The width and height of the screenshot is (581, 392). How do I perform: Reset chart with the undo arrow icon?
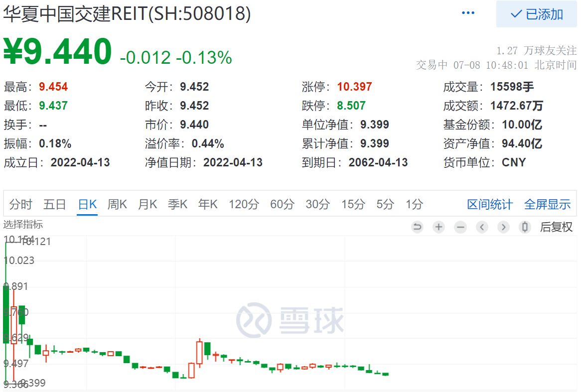[x=417, y=226]
